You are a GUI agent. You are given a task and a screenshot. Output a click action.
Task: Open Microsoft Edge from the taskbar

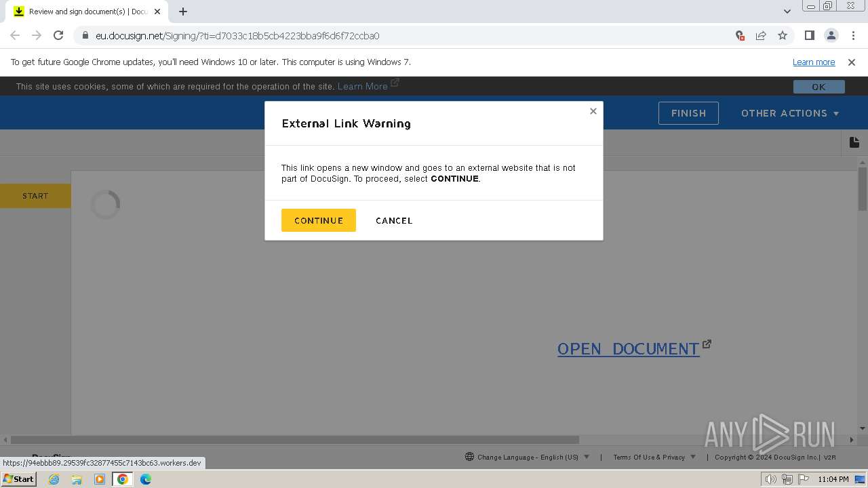tap(146, 479)
